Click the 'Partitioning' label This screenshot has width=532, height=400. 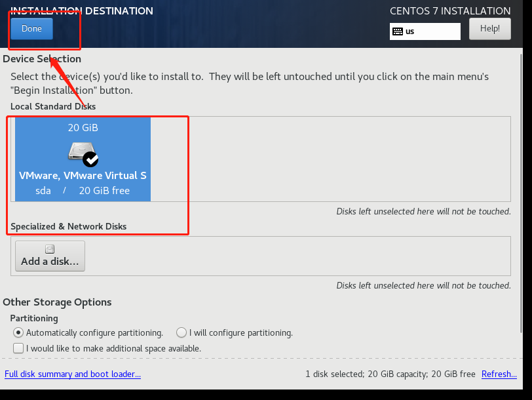click(34, 318)
